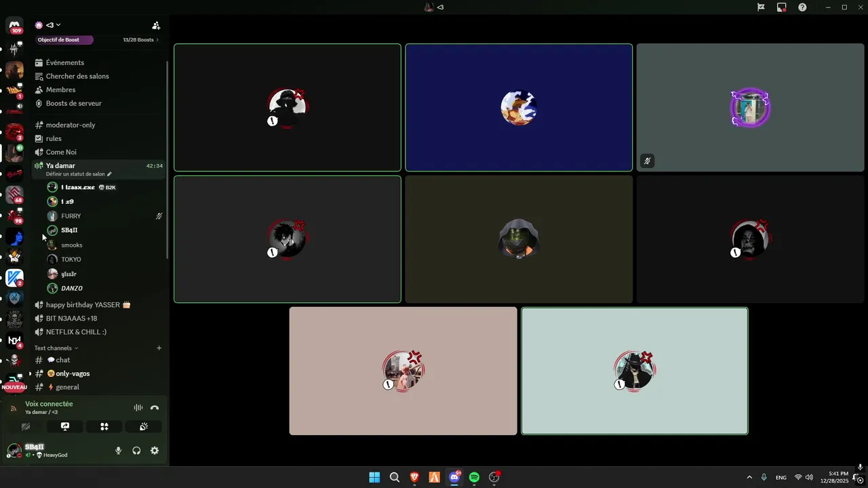Select user ! izaax.exe in the voice list
868x488 pixels.
click(x=77, y=187)
